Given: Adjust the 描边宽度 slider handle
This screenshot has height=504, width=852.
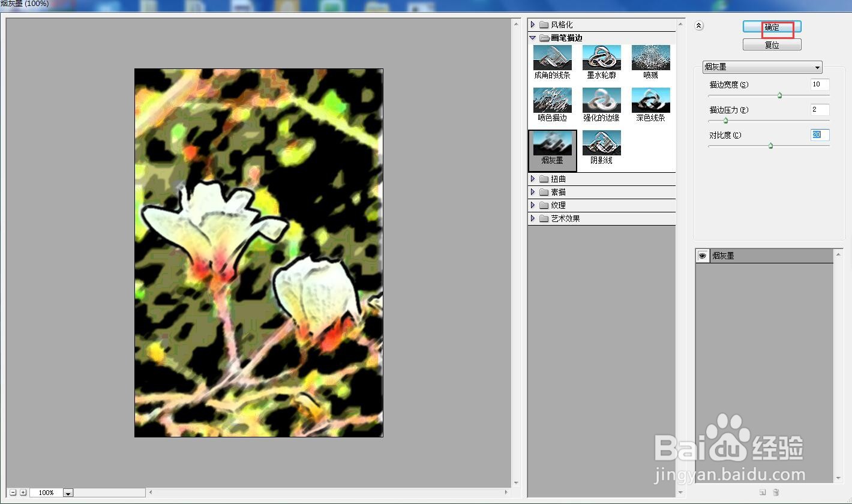Looking at the screenshot, I should coord(779,95).
